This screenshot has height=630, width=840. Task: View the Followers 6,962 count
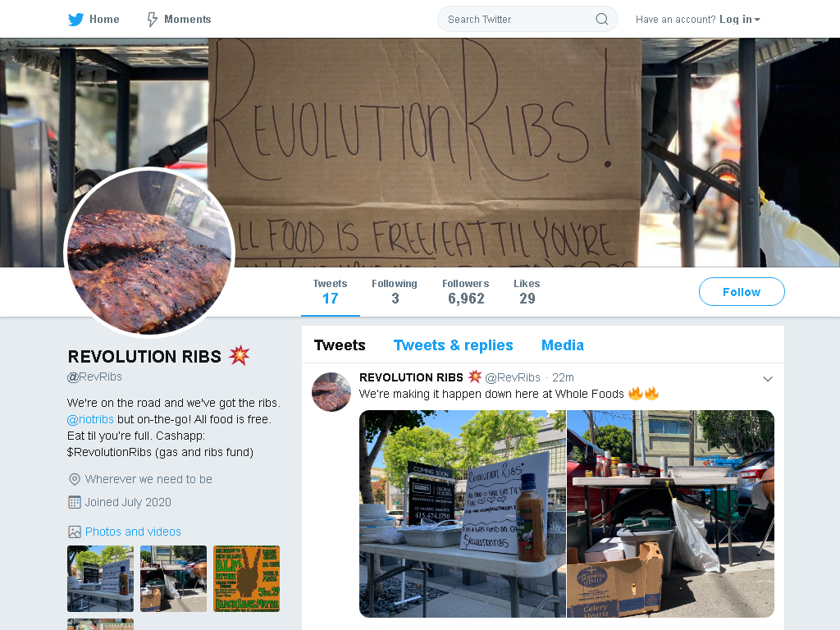point(466,291)
